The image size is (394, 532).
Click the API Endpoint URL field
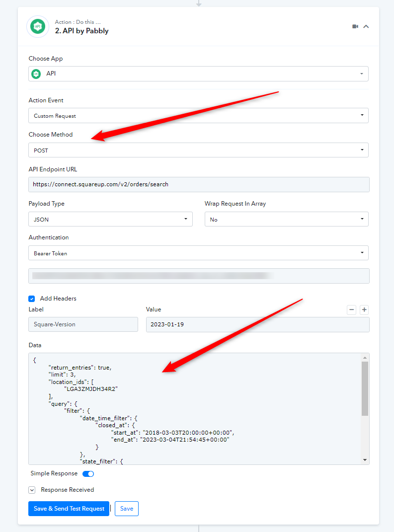point(199,185)
